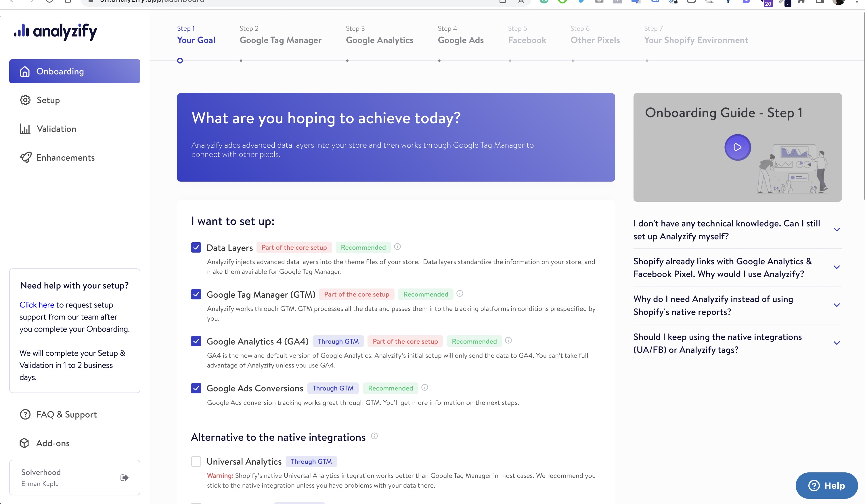Open Setup via the gear icon
865x504 pixels.
tap(25, 100)
